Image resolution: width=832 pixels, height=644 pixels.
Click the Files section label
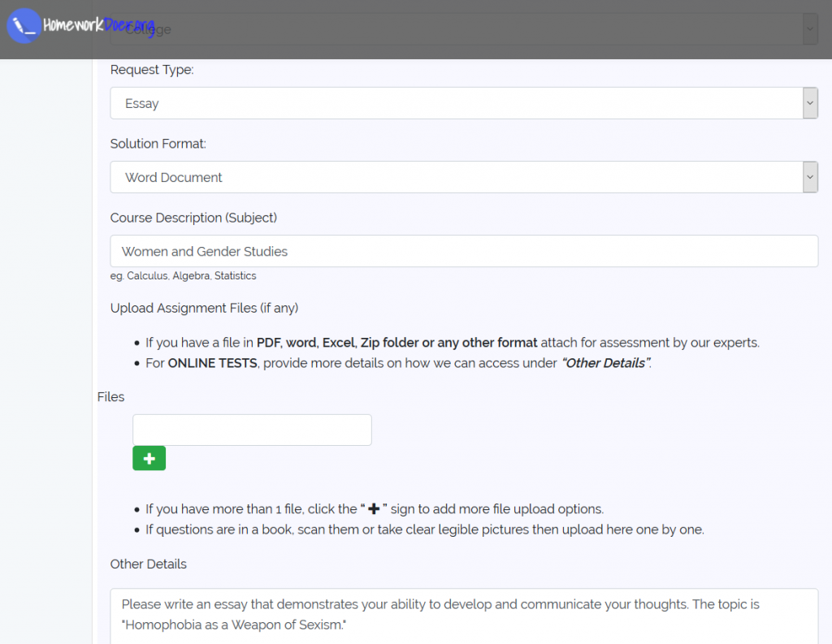point(110,396)
